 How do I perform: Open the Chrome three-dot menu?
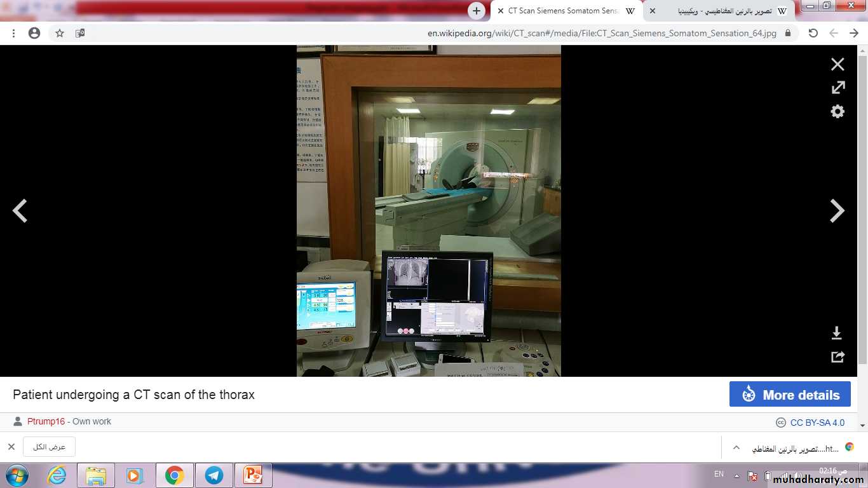coord(14,33)
